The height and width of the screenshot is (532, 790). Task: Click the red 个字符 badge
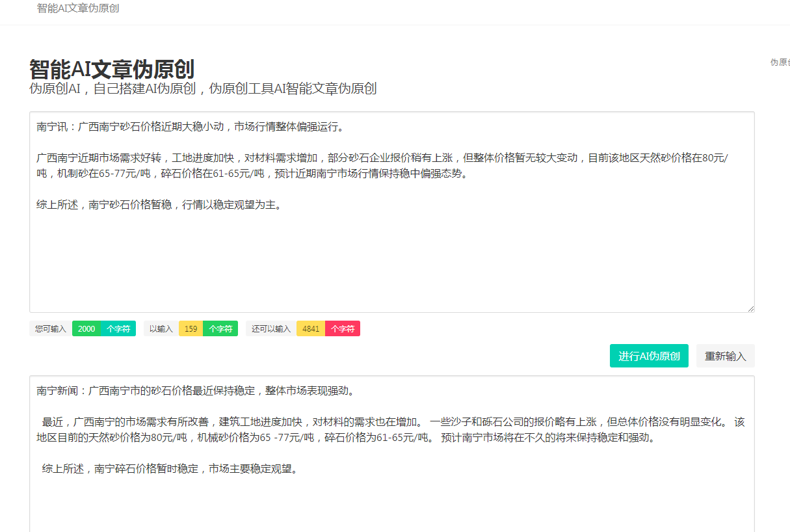click(x=343, y=329)
